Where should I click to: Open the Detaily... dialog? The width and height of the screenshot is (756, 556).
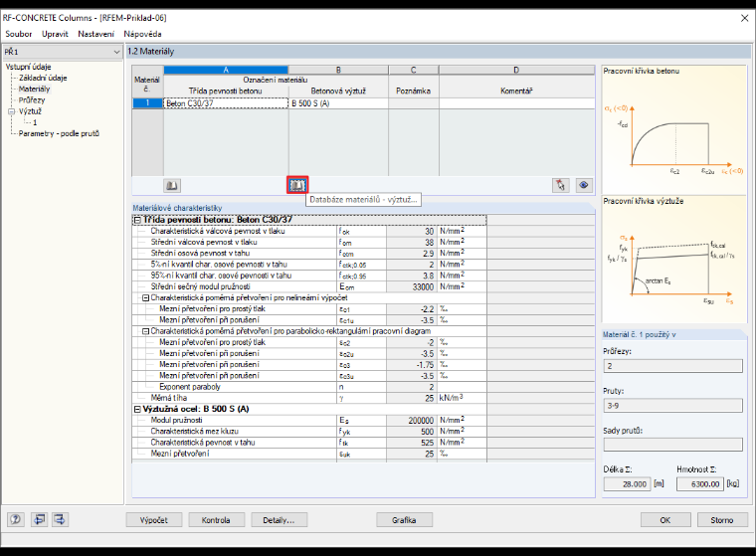click(279, 520)
